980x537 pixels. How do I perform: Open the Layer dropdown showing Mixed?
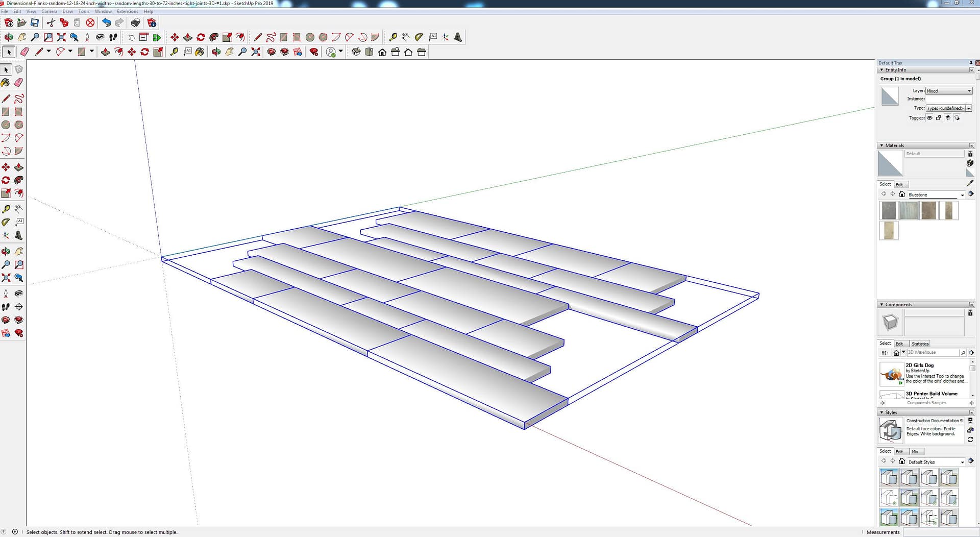tap(949, 91)
